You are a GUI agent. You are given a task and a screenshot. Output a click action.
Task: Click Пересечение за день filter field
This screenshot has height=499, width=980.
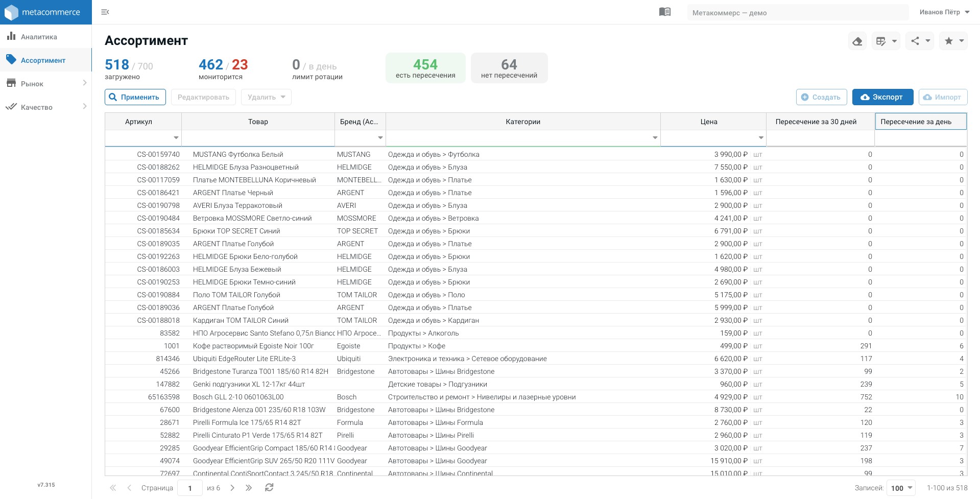click(x=921, y=138)
